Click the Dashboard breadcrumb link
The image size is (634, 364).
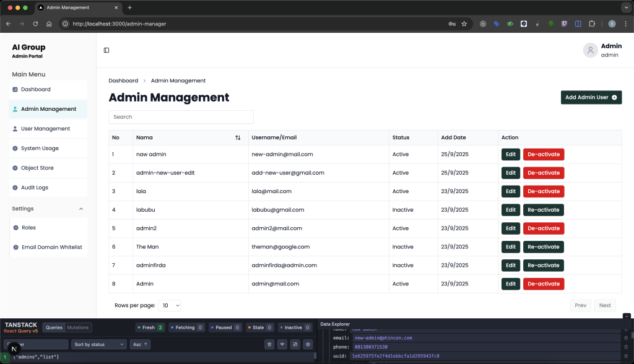tap(123, 80)
